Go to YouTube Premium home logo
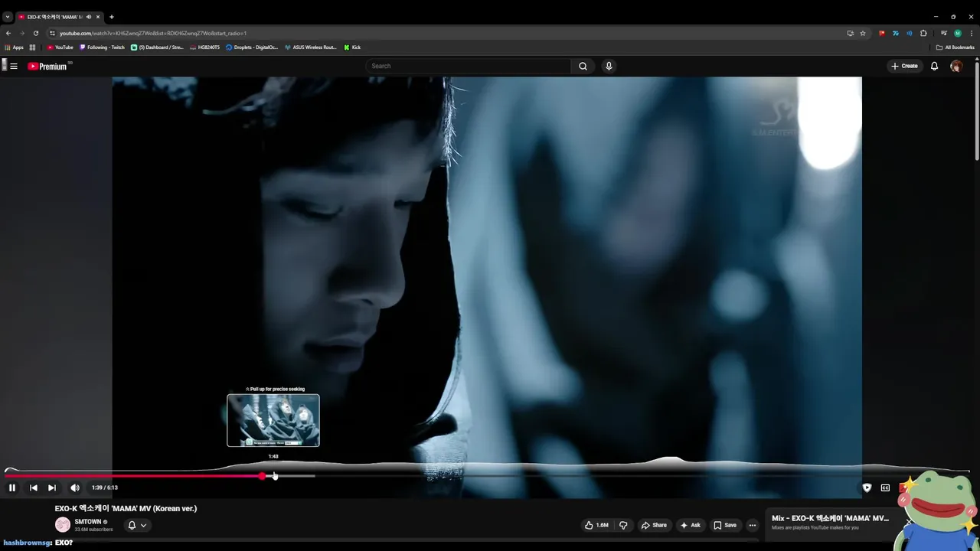The image size is (980, 551). coord(48,67)
